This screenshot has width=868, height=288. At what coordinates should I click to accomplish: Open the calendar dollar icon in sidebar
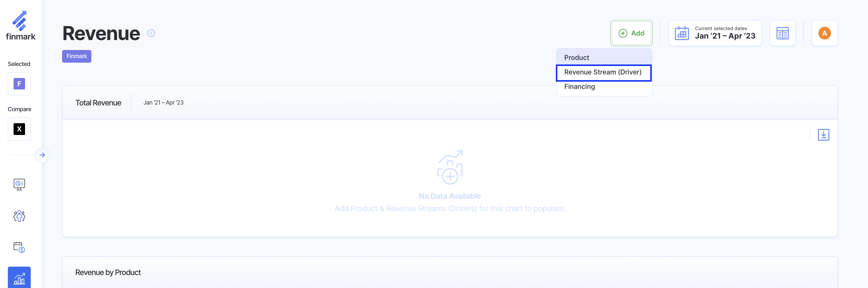[19, 247]
